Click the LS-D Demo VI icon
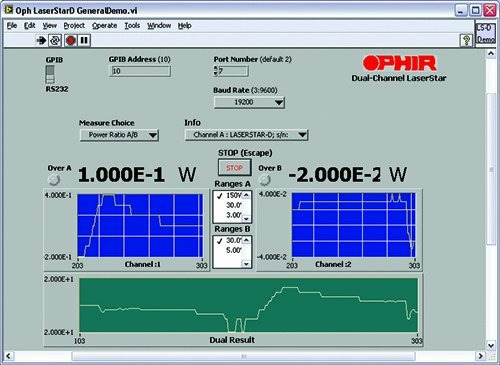Viewport: 500px width, 365px height. coord(485,33)
